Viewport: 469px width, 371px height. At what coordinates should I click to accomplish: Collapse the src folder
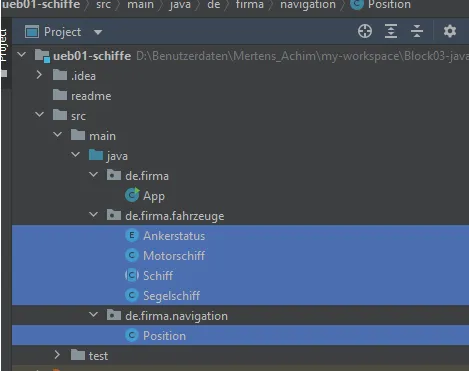tap(39, 115)
